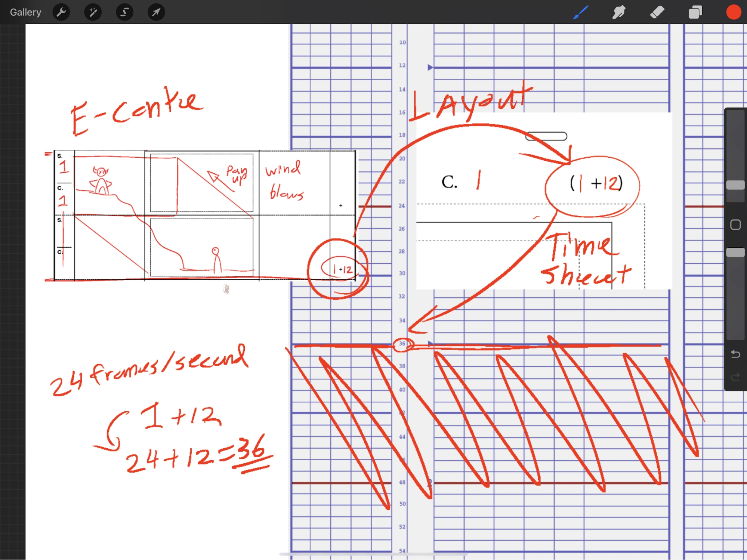Open the Actions wrench menu
Image resolution: width=747 pixels, height=560 pixels.
tap(61, 12)
